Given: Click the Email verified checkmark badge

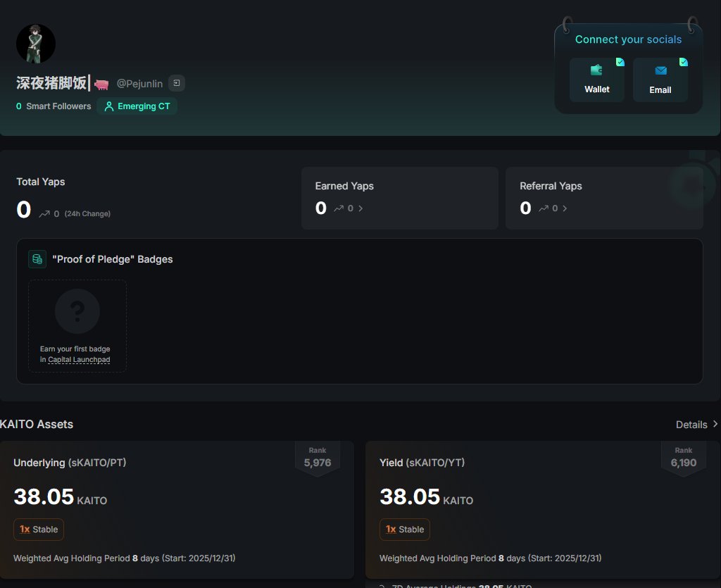Looking at the screenshot, I should point(684,62).
